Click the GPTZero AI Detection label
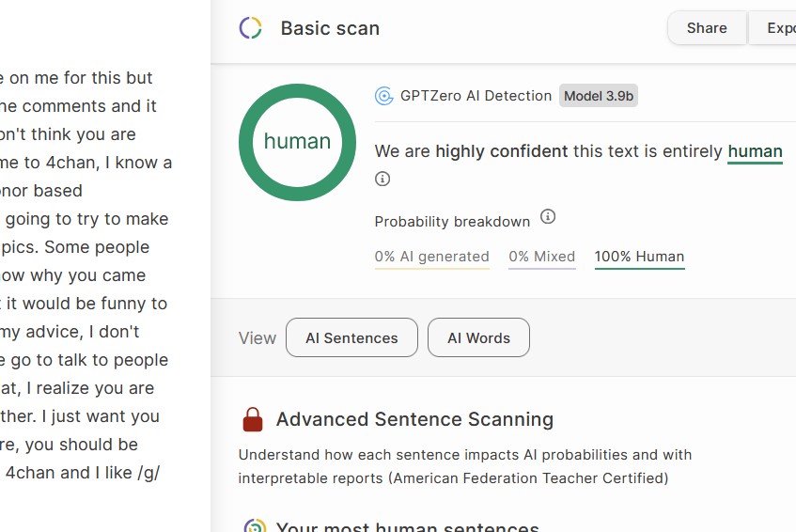This screenshot has width=796, height=532. pyautogui.click(x=476, y=96)
